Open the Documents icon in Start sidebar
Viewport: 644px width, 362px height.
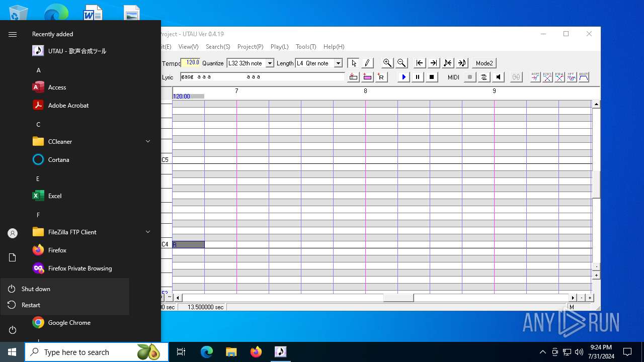point(13,257)
